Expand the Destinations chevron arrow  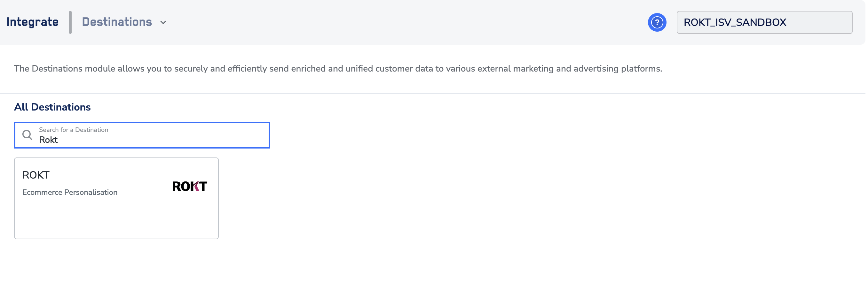pyautogui.click(x=163, y=22)
